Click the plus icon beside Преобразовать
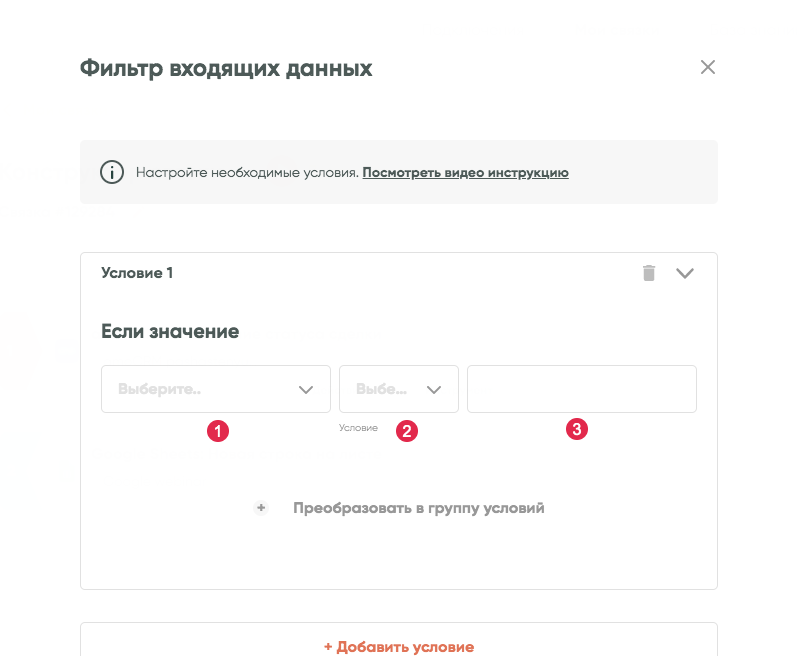Viewport: 797px width, 656px height. [261, 508]
